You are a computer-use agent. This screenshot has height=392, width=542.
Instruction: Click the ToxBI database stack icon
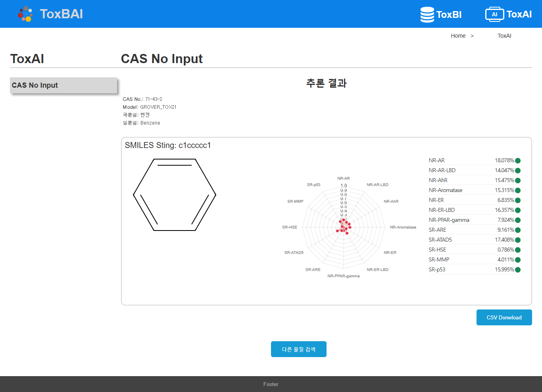click(427, 15)
